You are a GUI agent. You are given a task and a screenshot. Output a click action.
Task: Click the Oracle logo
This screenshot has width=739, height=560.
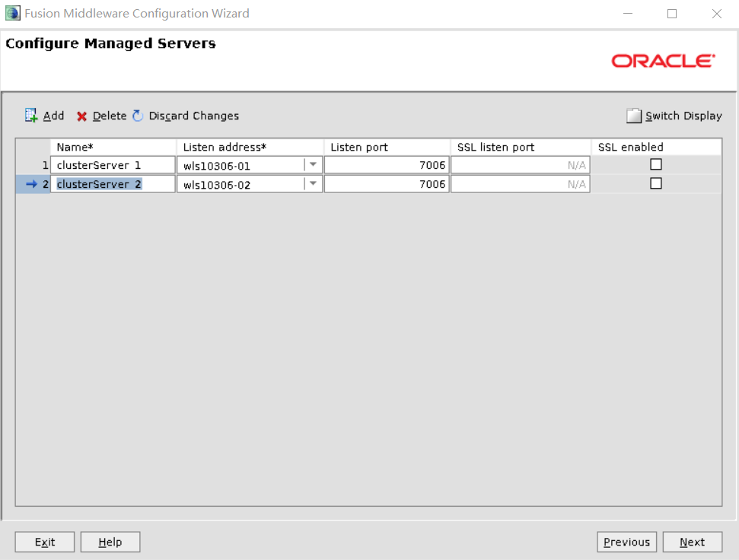point(661,61)
